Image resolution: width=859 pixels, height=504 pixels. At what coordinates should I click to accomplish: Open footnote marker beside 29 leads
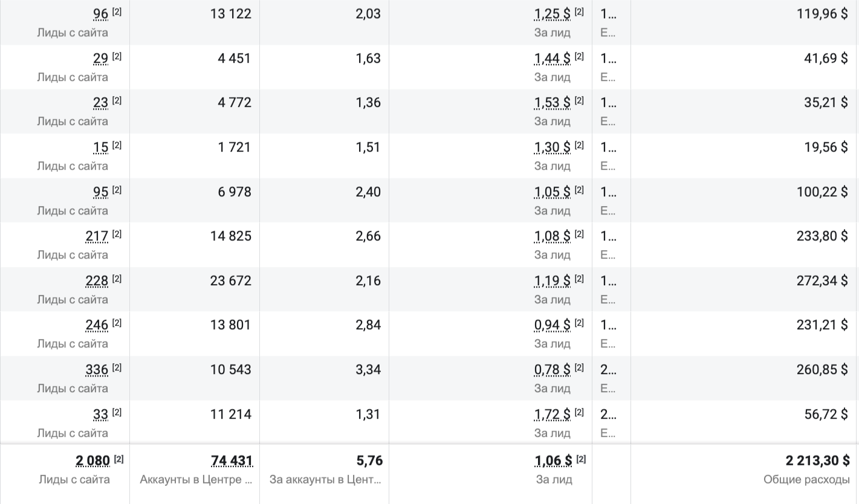[117, 57]
